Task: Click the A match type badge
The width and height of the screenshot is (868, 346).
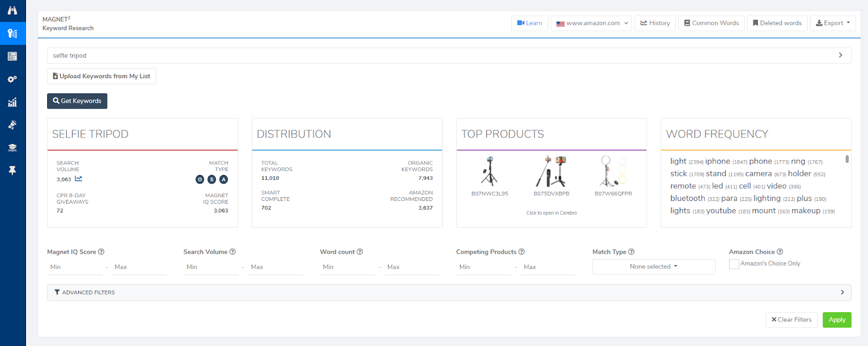Action: (224, 179)
